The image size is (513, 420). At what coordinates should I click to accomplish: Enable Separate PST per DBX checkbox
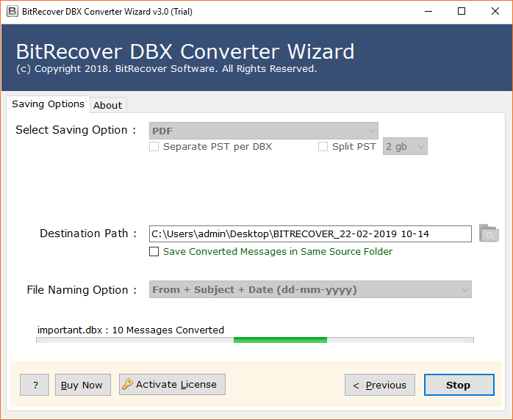pos(154,147)
